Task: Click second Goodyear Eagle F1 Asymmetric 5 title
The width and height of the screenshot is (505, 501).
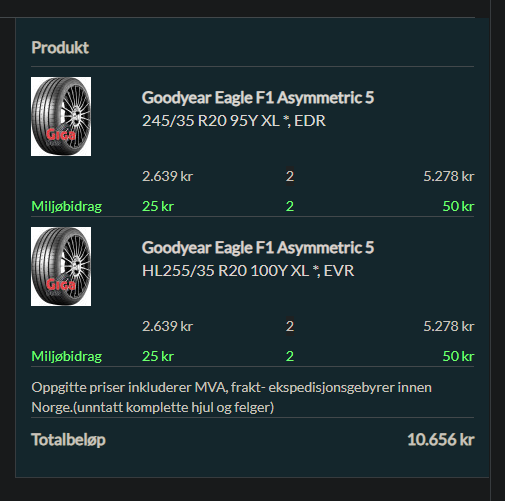Action: [x=258, y=248]
